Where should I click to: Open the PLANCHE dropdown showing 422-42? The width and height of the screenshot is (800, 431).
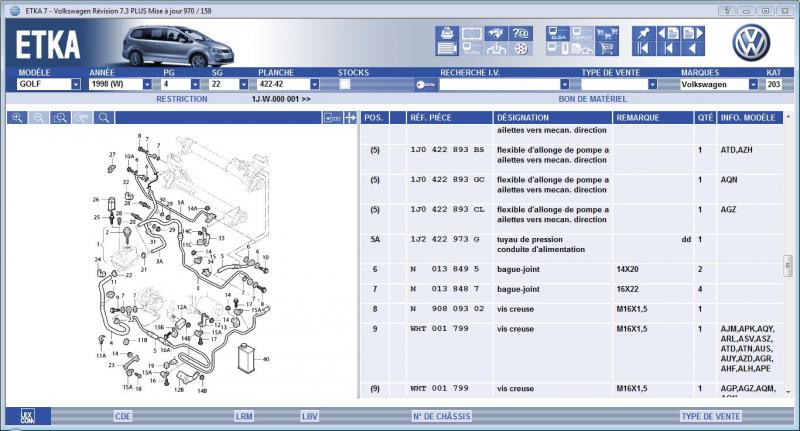click(315, 84)
